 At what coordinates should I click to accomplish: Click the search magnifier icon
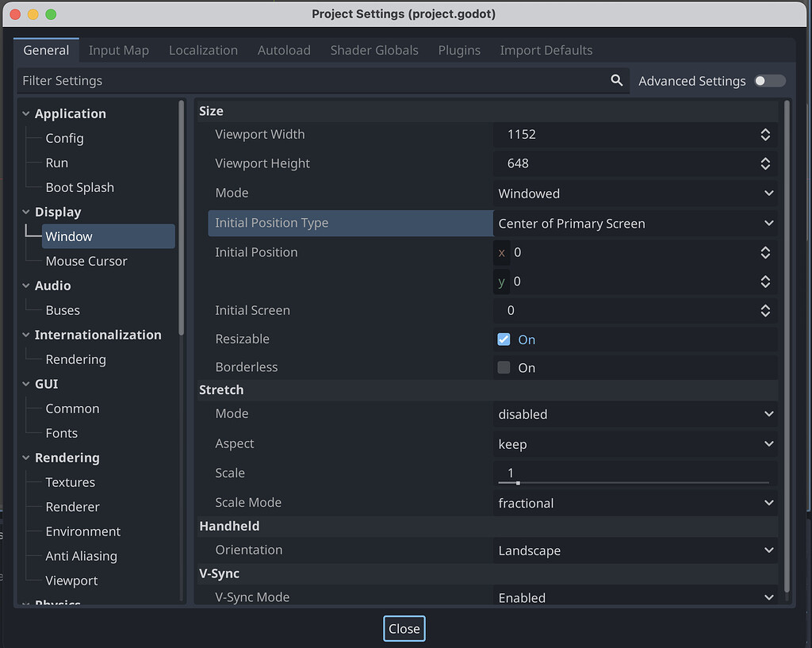617,80
